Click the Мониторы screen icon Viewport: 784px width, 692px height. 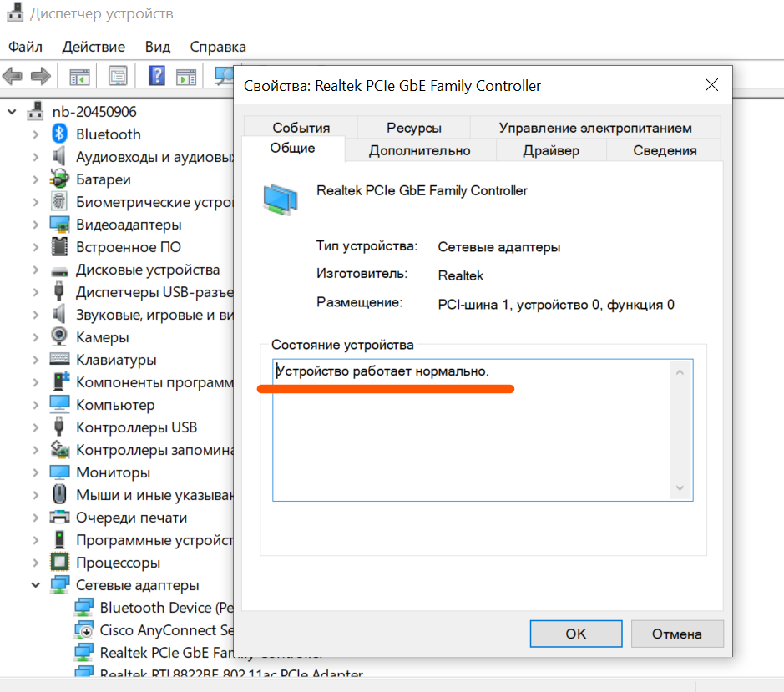pyautogui.click(x=59, y=472)
